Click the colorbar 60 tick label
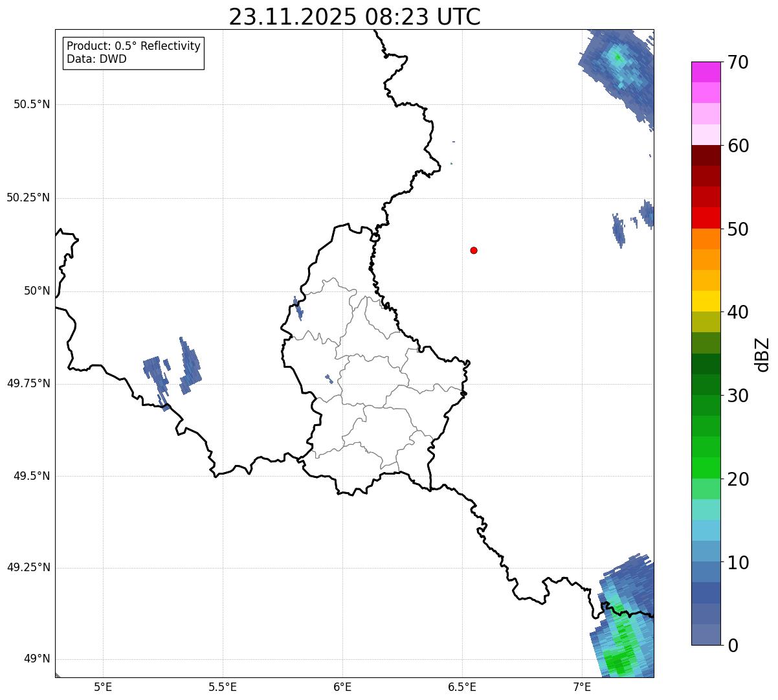This screenshot has height=700, width=778. pyautogui.click(x=737, y=146)
